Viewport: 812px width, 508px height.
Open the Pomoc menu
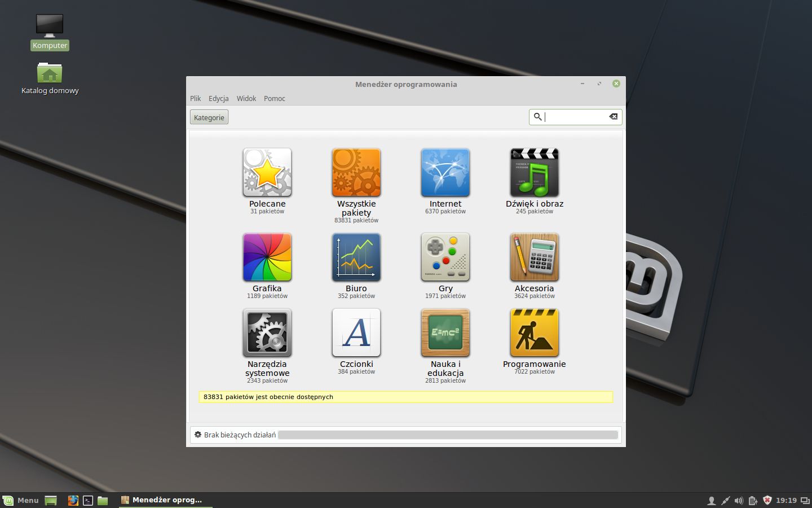pyautogui.click(x=275, y=98)
